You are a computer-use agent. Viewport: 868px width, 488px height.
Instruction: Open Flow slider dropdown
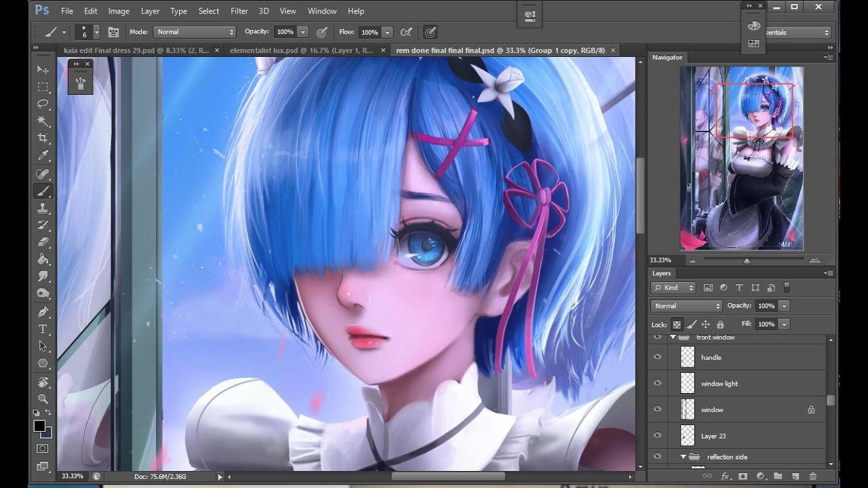pyautogui.click(x=387, y=32)
